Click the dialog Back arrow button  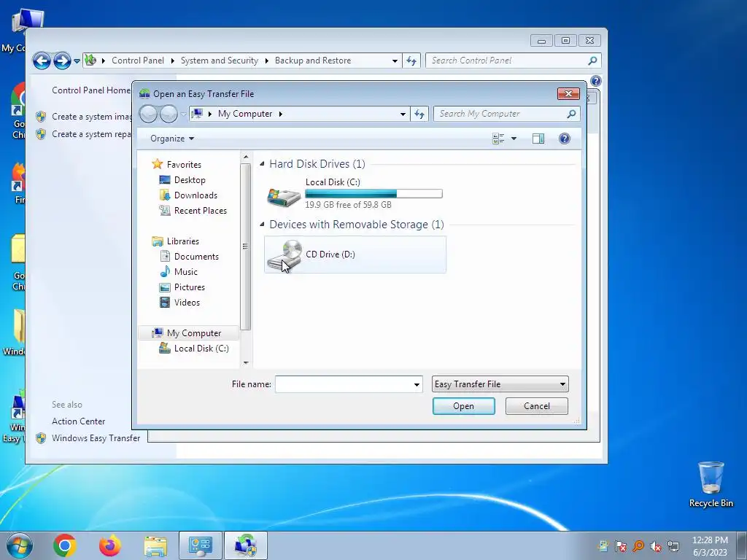(148, 114)
